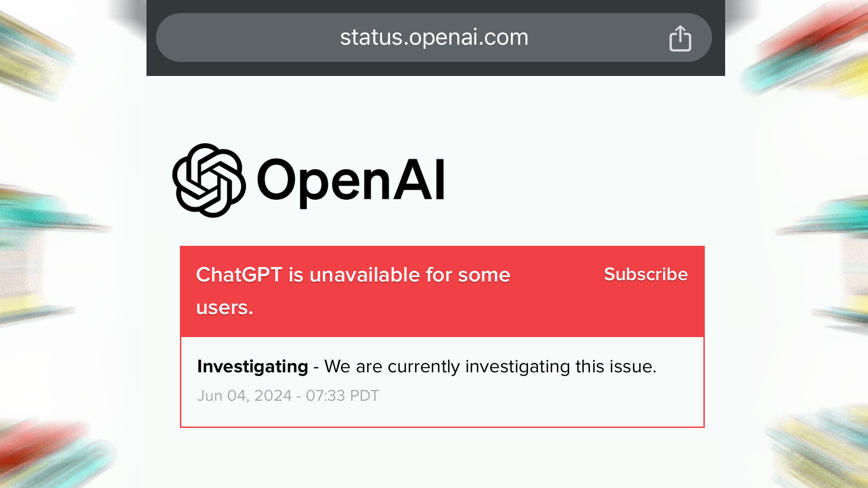Click "this issue." at end of status message
868x488 pixels.
pyautogui.click(x=616, y=366)
